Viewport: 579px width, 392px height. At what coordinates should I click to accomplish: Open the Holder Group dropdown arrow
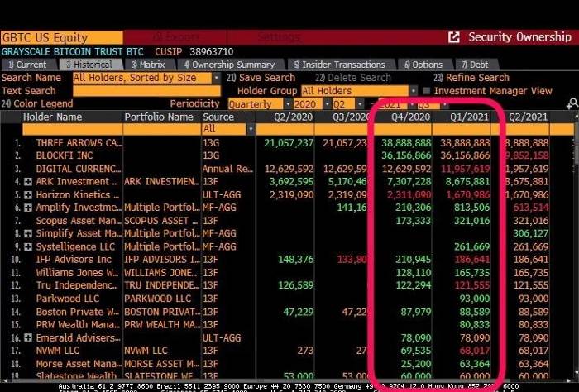tap(414, 91)
